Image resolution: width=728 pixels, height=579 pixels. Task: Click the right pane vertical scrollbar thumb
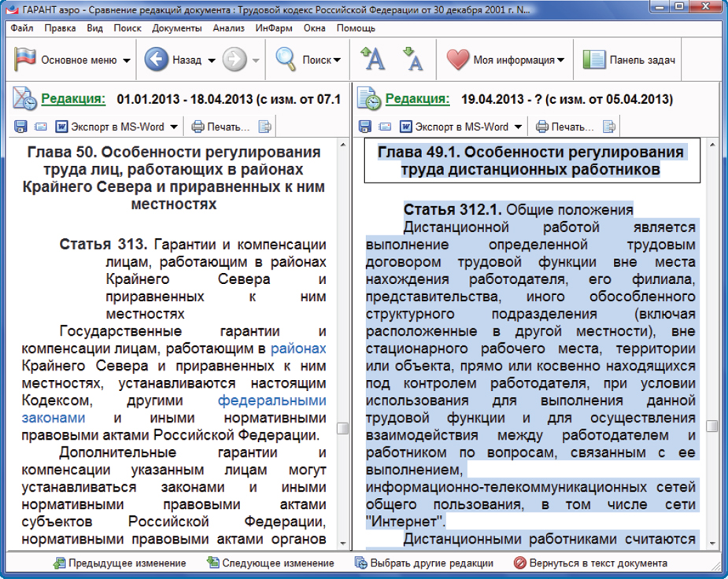712,426
